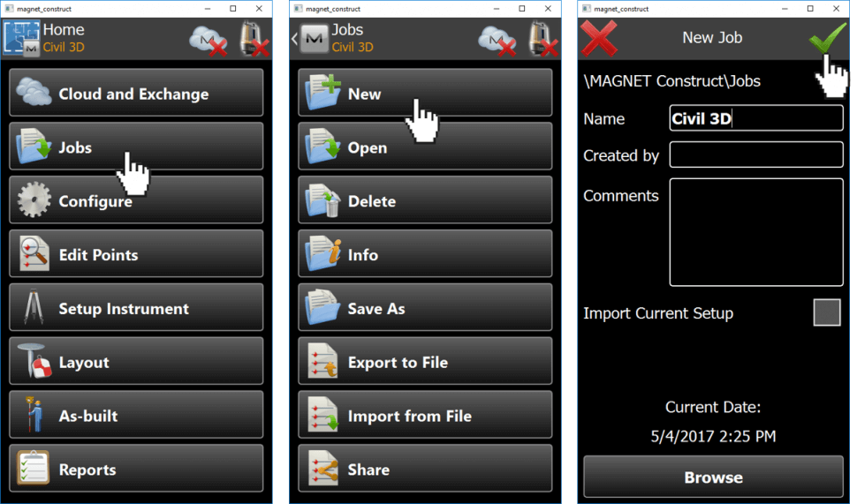Screen dimensions: 857x504
Task: Open Configure gear settings
Action: click(x=136, y=199)
